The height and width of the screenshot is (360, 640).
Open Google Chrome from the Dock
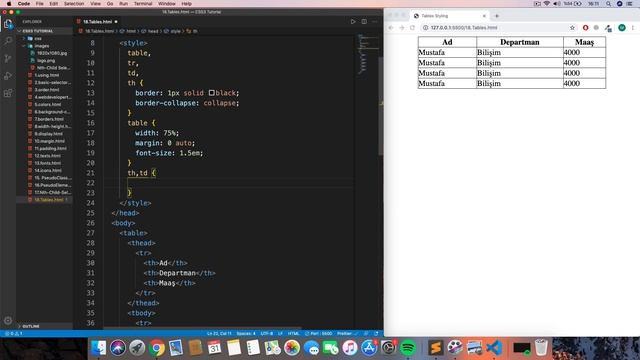[157, 348]
